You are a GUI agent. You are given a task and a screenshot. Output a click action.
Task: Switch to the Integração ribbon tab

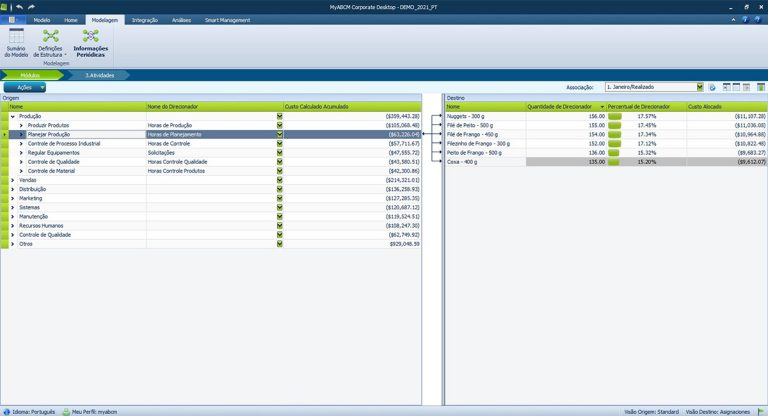[x=145, y=19]
